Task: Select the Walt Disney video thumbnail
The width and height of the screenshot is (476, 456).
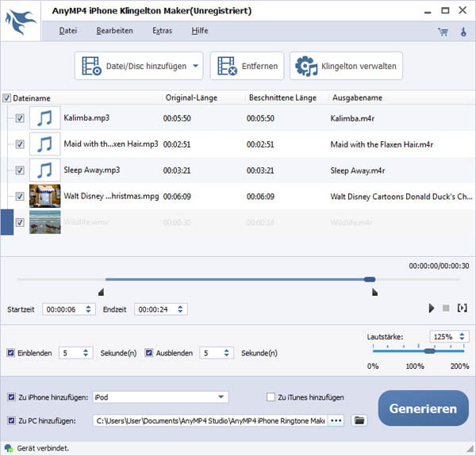Action: click(44, 196)
